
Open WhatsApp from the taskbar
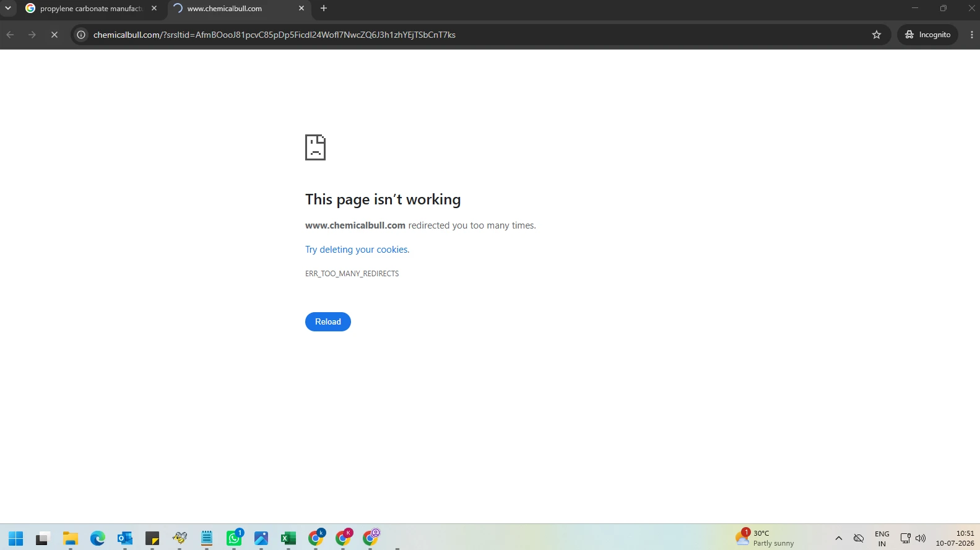point(234,538)
